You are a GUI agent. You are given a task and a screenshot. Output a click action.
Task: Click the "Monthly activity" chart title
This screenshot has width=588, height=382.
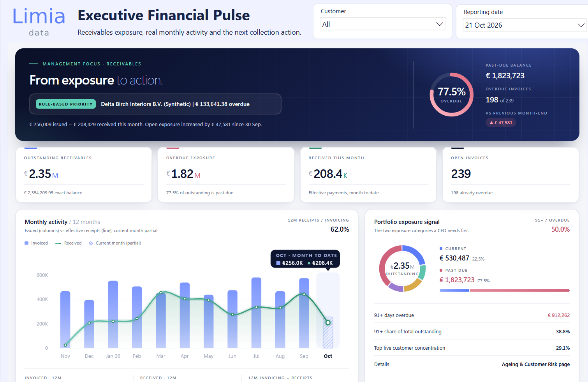pos(46,222)
